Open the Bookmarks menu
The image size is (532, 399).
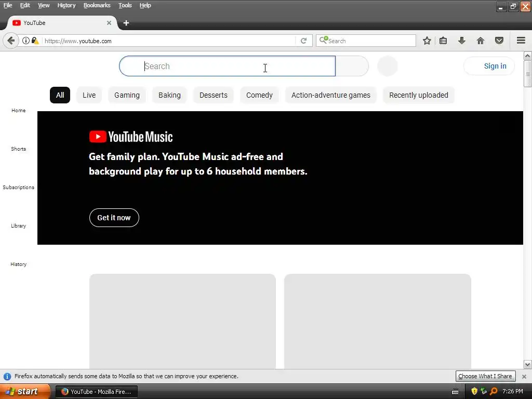click(x=97, y=5)
